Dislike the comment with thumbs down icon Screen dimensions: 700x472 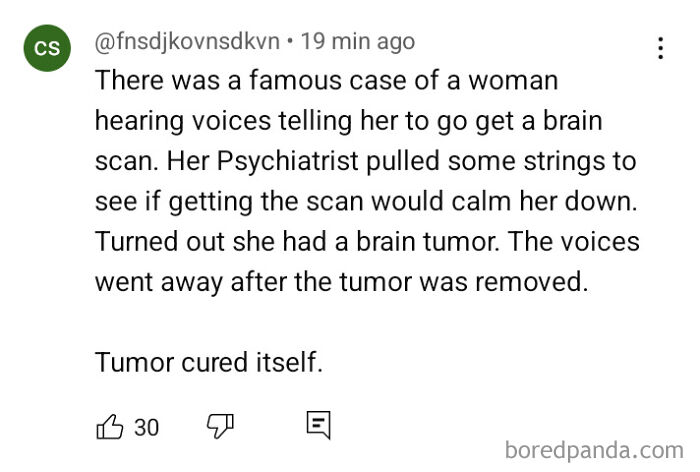[x=220, y=426]
